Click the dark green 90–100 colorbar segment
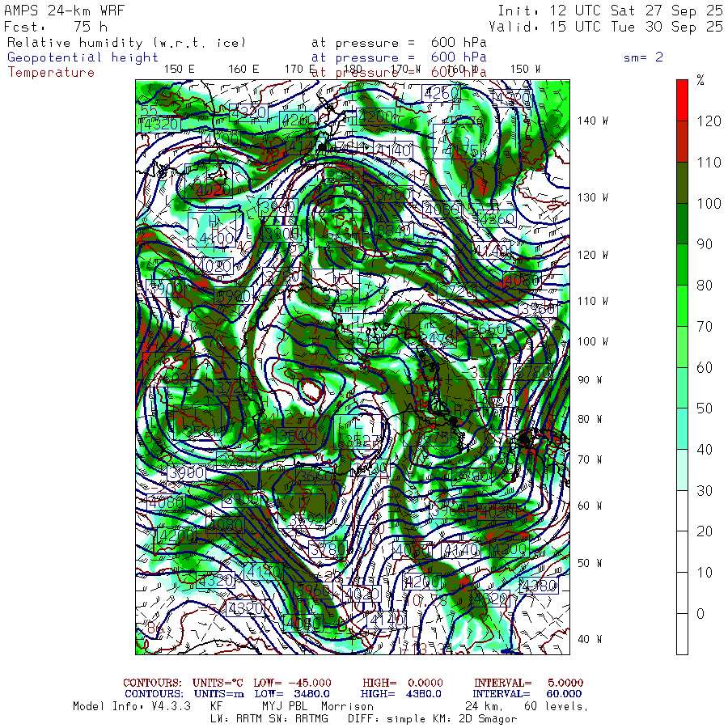The height and width of the screenshot is (728, 728). pos(682,223)
